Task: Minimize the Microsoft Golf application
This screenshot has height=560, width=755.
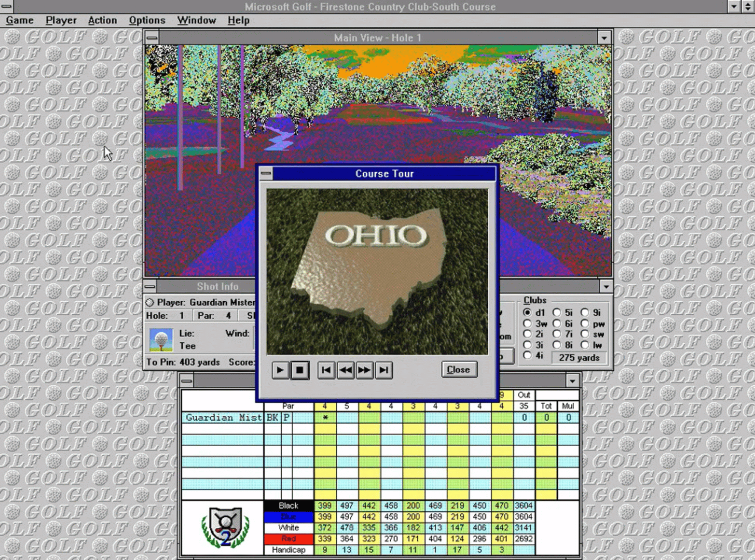Action: 734,6
